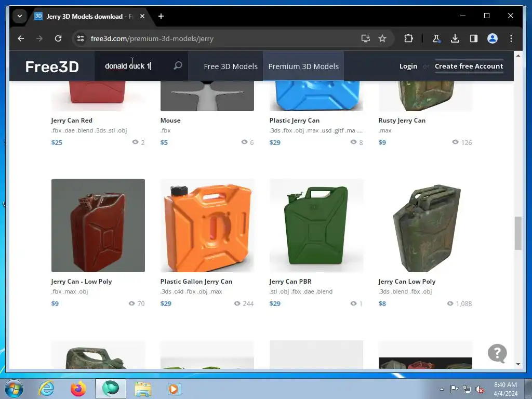Viewport: 532px width, 399px height.
Task: Click the browser forward arrow
Action: [39, 38]
